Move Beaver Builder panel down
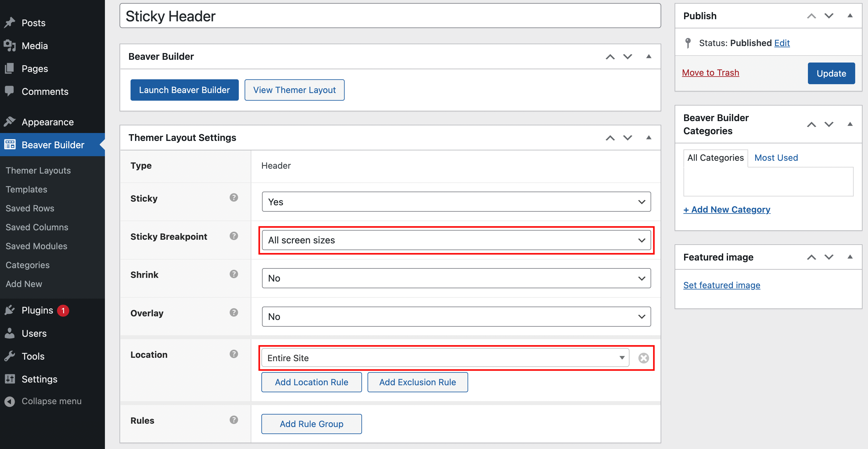868x449 pixels. (x=627, y=57)
